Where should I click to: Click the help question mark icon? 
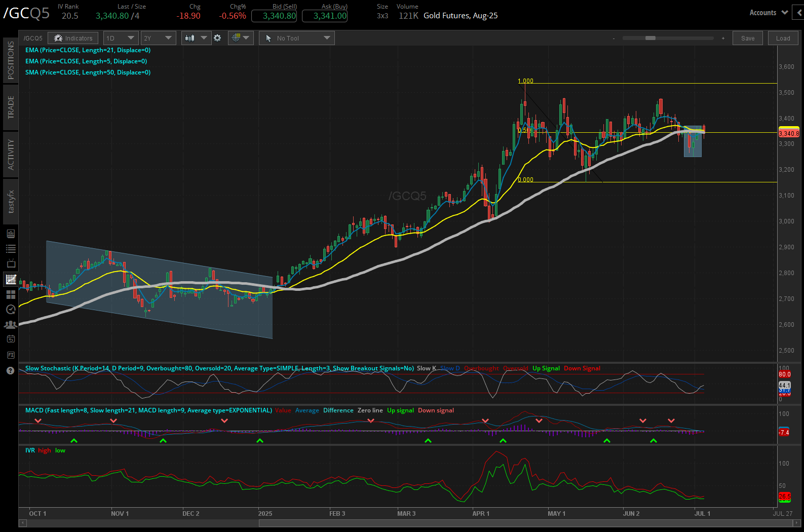point(11,371)
